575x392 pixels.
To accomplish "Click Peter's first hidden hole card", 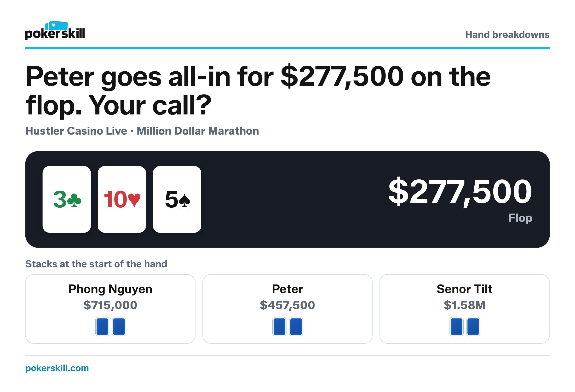I will [279, 327].
